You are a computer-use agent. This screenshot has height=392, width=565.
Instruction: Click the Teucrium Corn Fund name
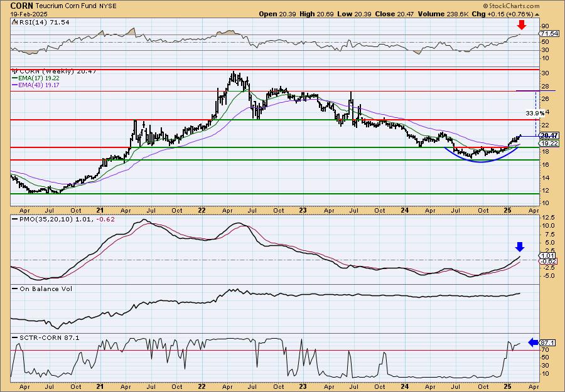67,6
